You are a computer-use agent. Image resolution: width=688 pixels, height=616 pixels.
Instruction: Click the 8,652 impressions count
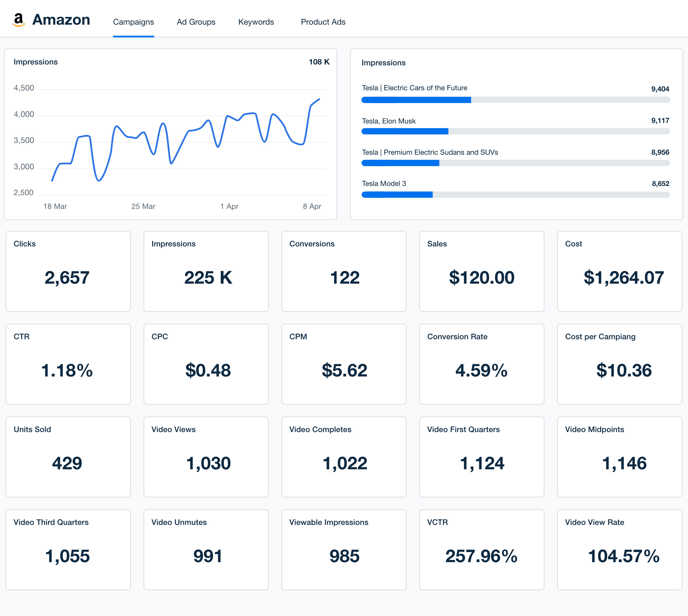pos(660,184)
